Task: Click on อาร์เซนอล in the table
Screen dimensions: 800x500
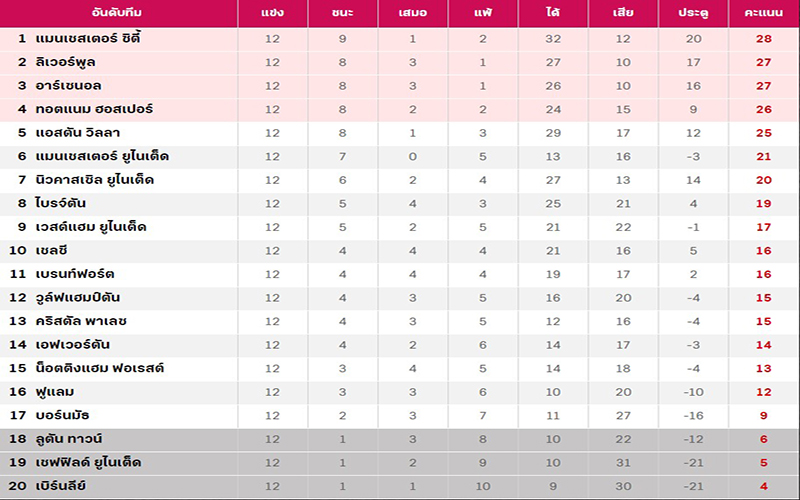Action: 68,85
